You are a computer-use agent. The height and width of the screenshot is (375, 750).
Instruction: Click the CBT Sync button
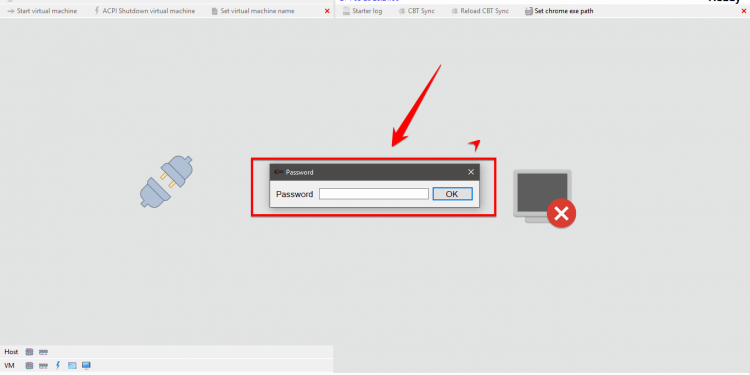(x=417, y=11)
